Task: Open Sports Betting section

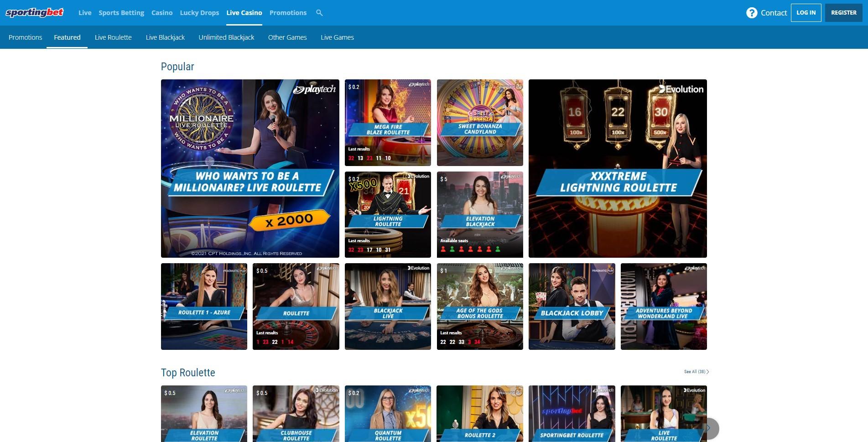Action: pos(121,13)
